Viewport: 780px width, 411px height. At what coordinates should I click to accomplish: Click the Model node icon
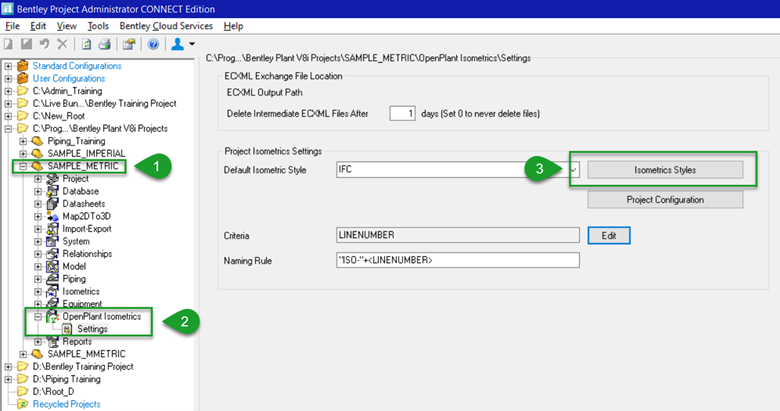52,266
